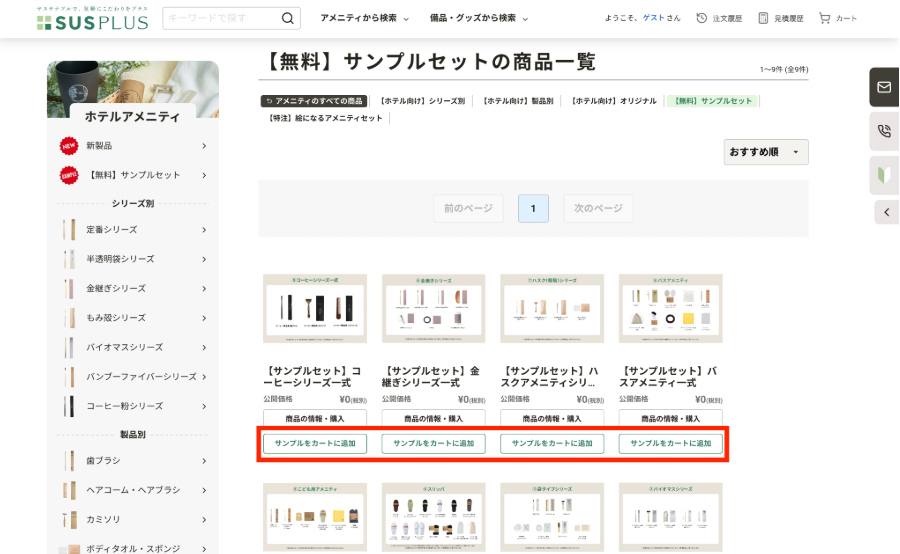900x554 pixels.
Task: Add 金継ぎシリーズ sample to cart
Action: coord(433,444)
